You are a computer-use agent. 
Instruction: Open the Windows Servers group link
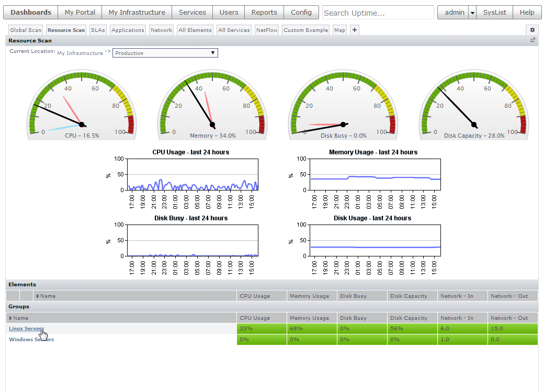pos(31,340)
